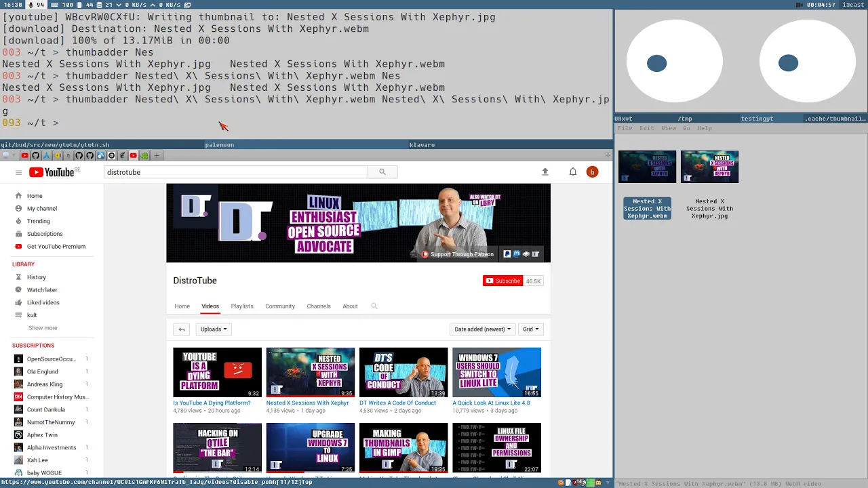Screen dimensions: 868x488
Task: Click the YouTube search field containing distrotube
Action: 236,172
